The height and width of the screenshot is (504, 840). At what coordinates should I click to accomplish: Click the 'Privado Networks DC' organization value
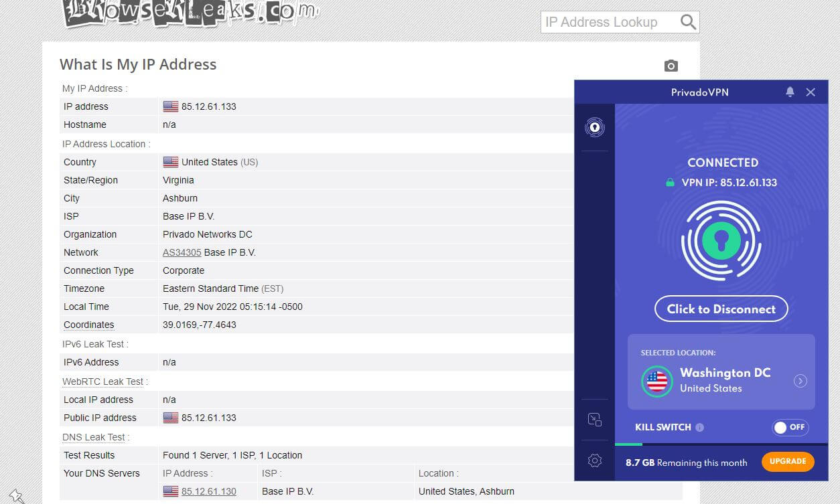208,234
